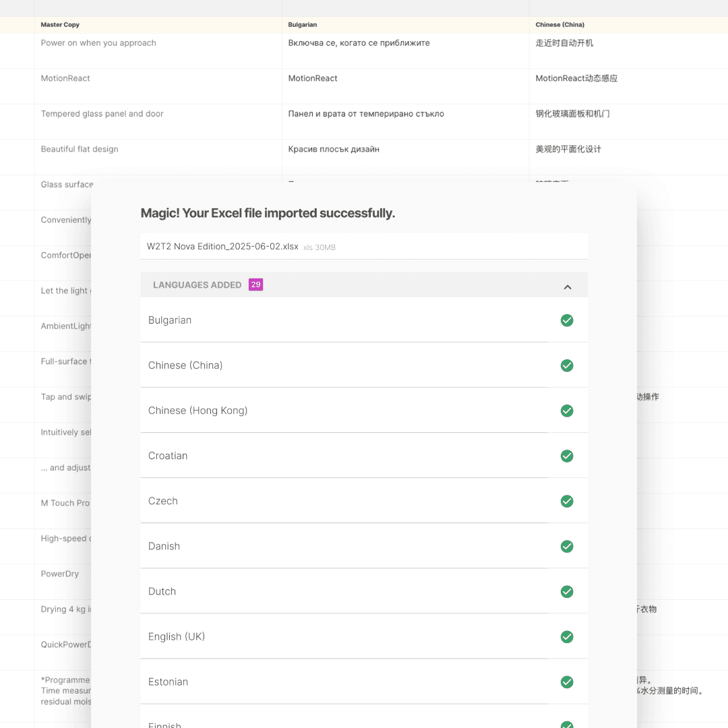Click the success checkmark beside Estonian
Screen dimensions: 728x728
point(567,681)
